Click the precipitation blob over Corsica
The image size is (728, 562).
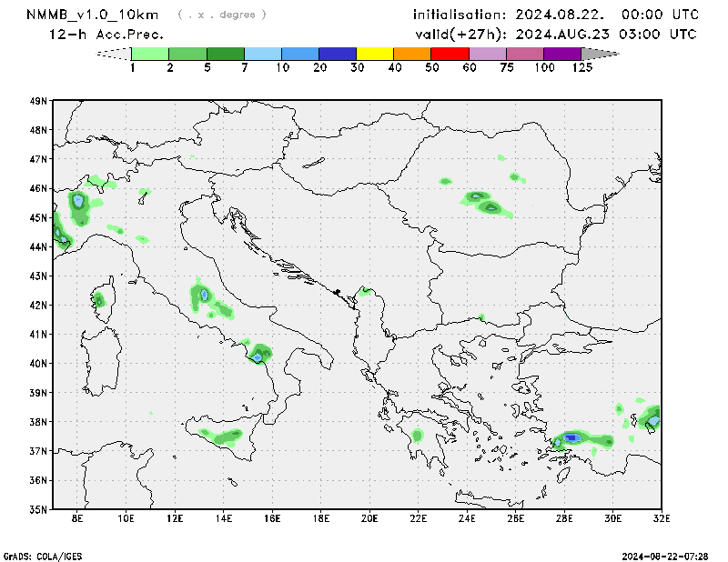(x=99, y=299)
